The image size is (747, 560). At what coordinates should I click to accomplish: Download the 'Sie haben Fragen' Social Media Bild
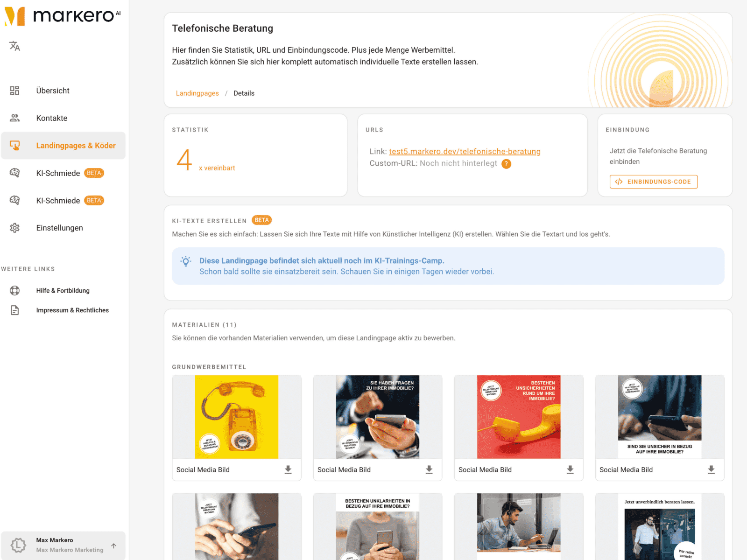point(429,469)
